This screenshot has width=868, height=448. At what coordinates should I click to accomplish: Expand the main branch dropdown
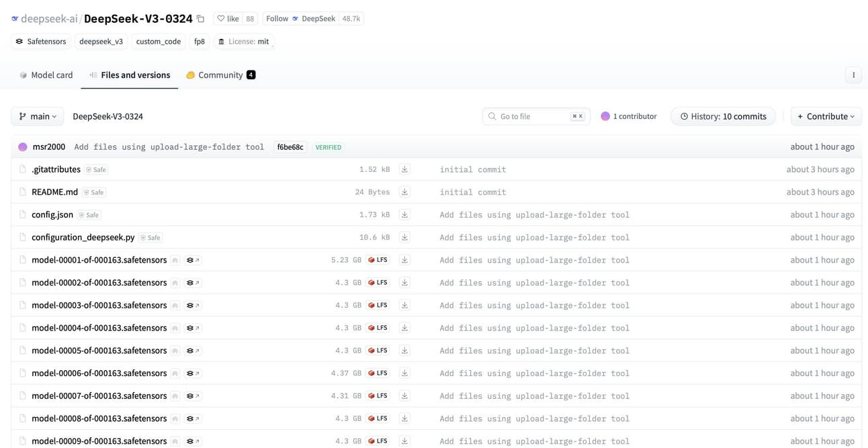point(38,116)
